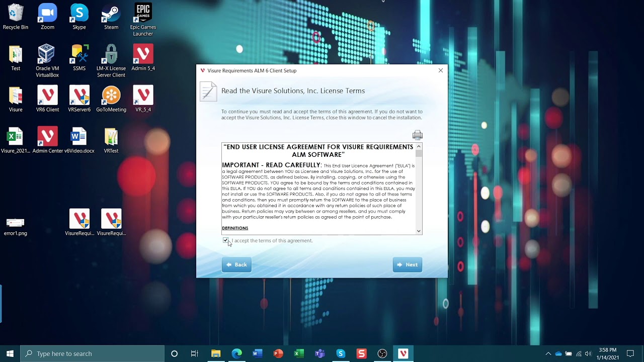
Task: Select the VRServer6 desktop shortcut
Action: 79,99
